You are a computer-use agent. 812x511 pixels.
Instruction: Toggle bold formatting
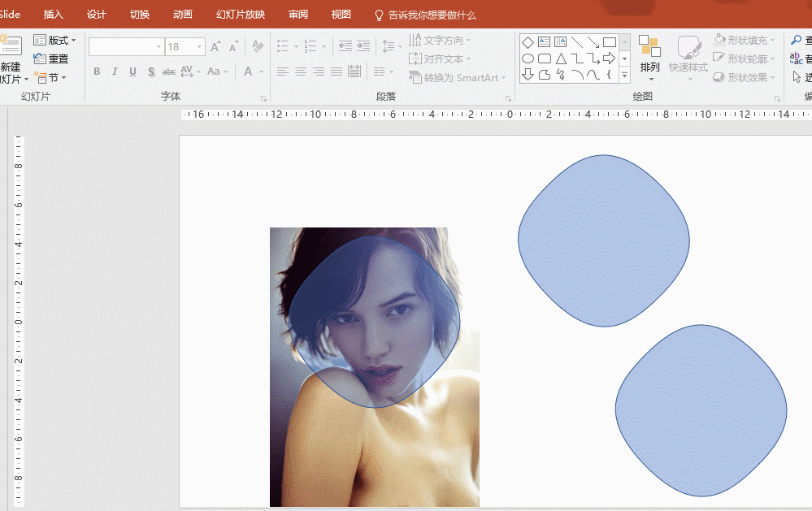click(x=97, y=71)
